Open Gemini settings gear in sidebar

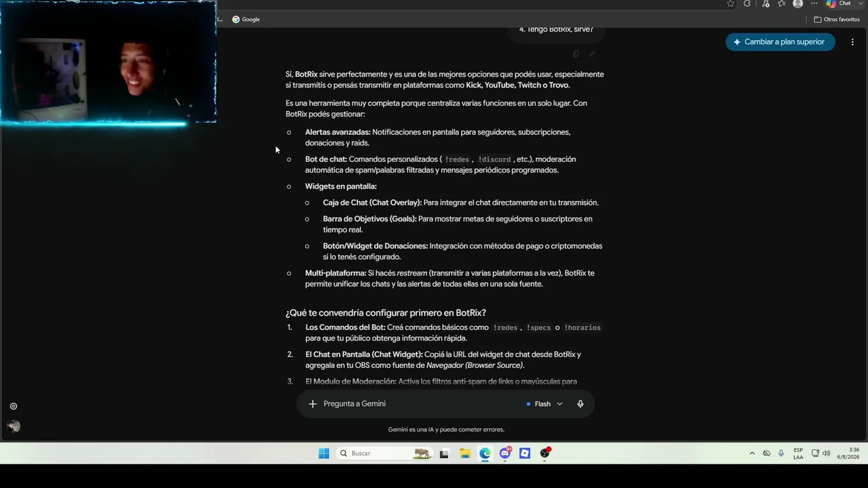pyautogui.click(x=14, y=407)
